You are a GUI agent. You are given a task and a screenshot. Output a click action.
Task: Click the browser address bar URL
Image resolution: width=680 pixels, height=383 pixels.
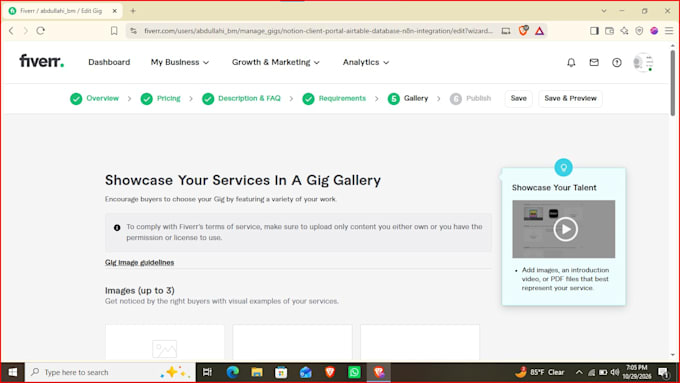coord(318,31)
